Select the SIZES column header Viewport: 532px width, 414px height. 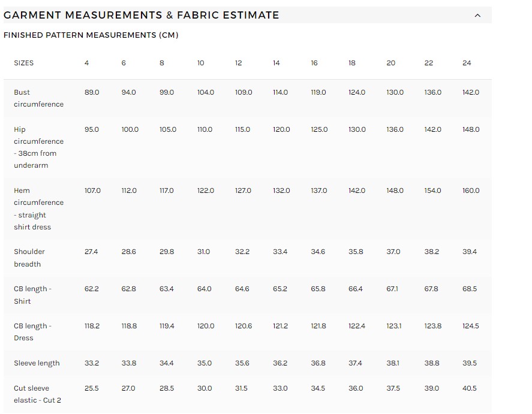(24, 63)
